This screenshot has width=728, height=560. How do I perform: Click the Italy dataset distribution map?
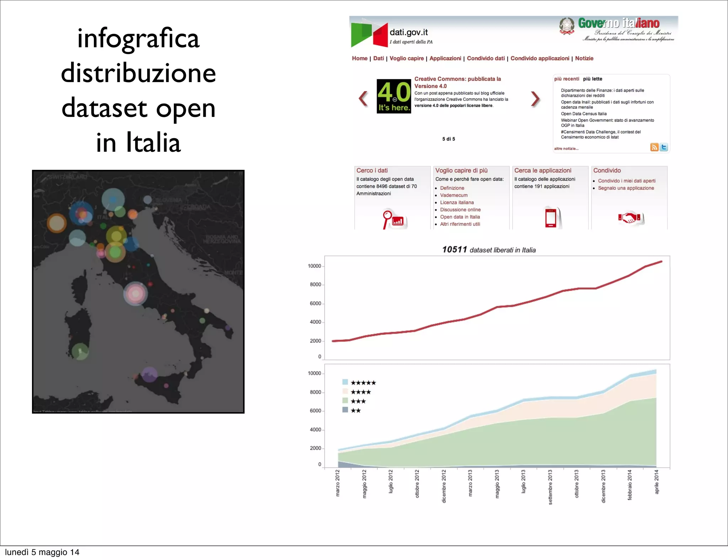click(x=138, y=292)
